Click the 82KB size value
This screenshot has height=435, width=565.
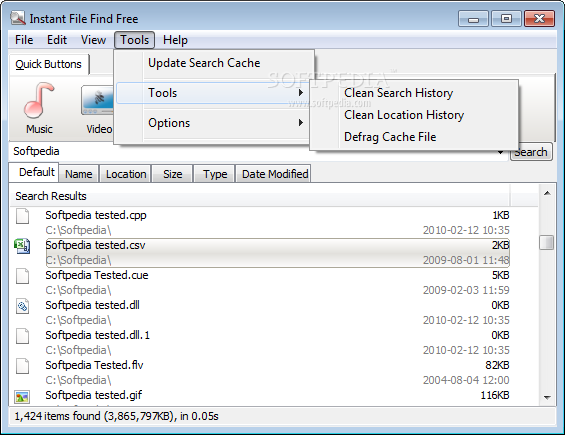coord(497,365)
